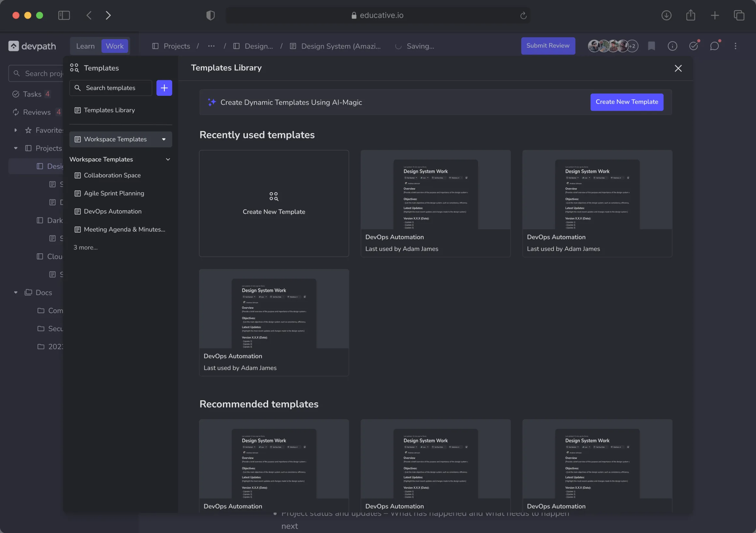Switch to the Learn mode toggle
Image resolution: width=756 pixels, height=533 pixels.
pos(86,46)
